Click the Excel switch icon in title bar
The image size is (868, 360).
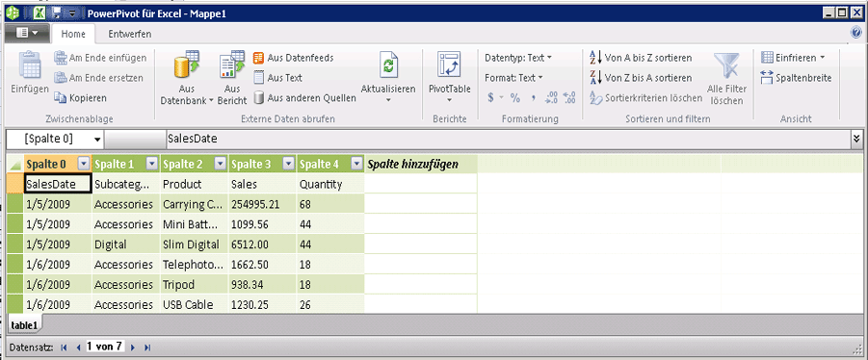click(39, 13)
